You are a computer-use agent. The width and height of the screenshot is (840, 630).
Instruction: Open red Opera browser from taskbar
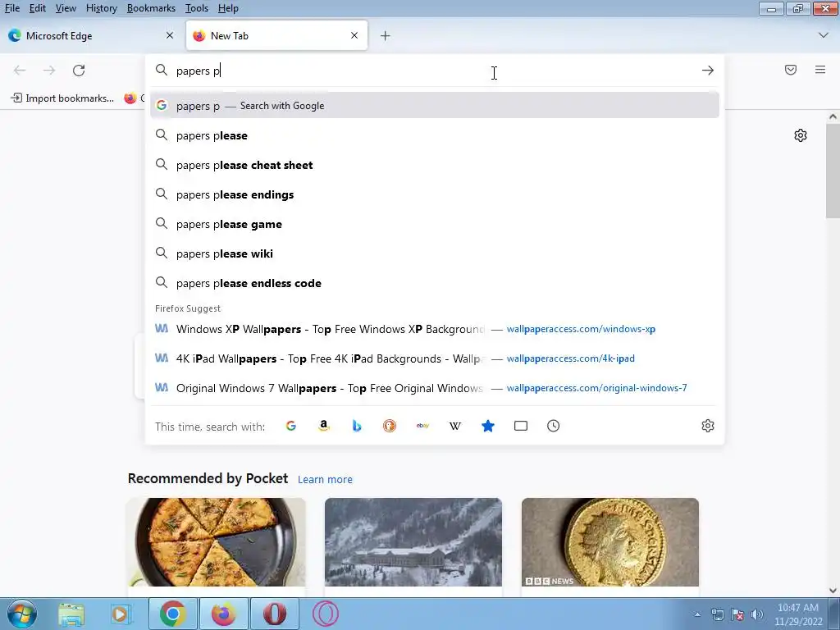click(x=274, y=614)
